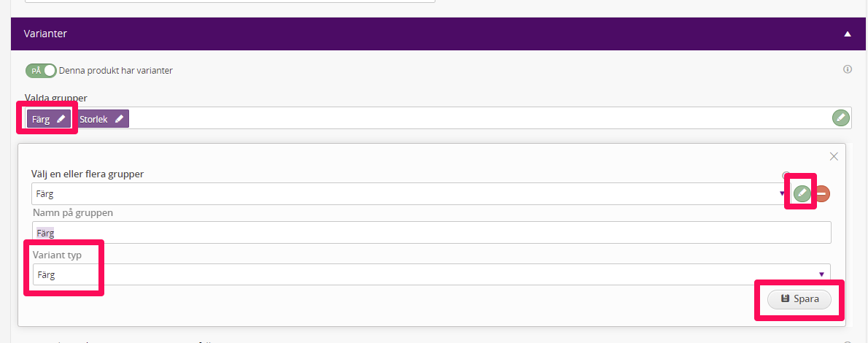This screenshot has width=868, height=343.
Task: Close the group editing panel with the X
Action: point(834,157)
